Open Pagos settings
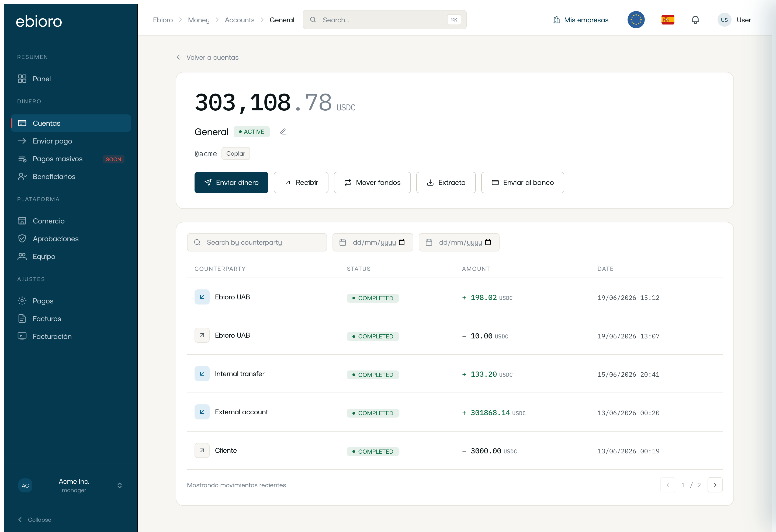The image size is (776, 532). pyautogui.click(x=71, y=301)
